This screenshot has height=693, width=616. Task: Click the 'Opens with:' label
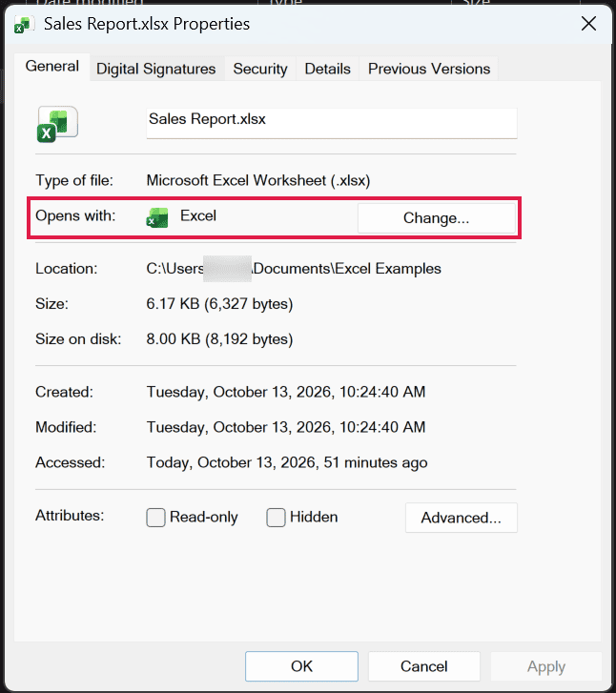[x=75, y=215]
